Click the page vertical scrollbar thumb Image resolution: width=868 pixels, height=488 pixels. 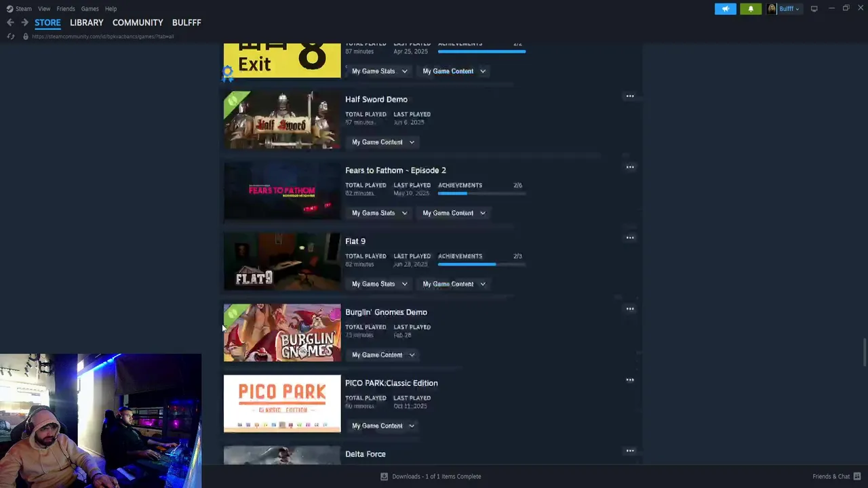pos(864,352)
